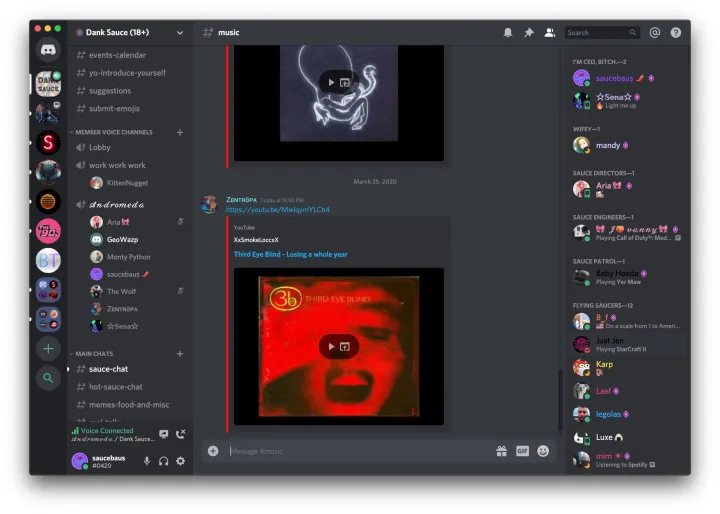Toggle microphone mute
The image size is (720, 514).
tap(147, 461)
